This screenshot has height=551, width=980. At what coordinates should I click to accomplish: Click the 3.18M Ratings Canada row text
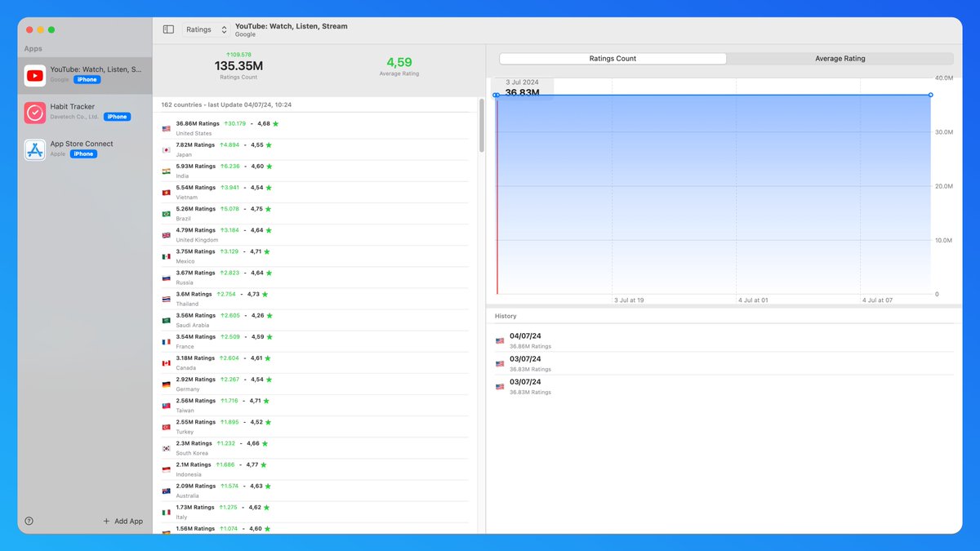coord(195,358)
